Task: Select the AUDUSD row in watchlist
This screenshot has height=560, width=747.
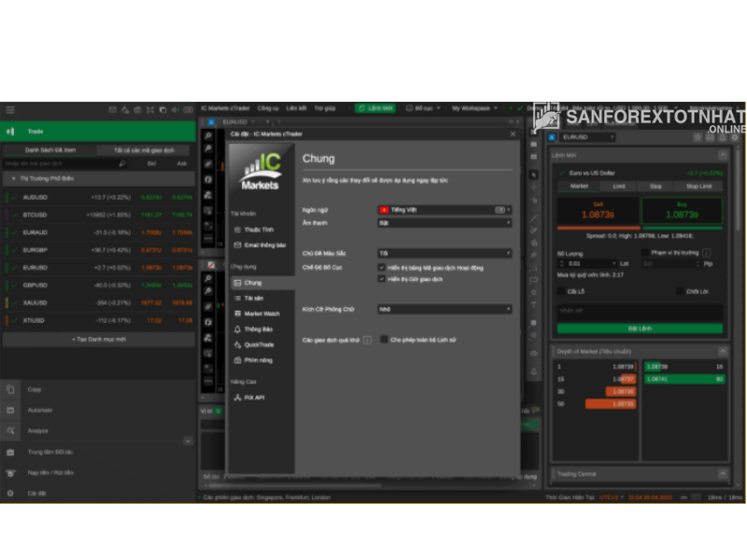Action: (x=98, y=197)
